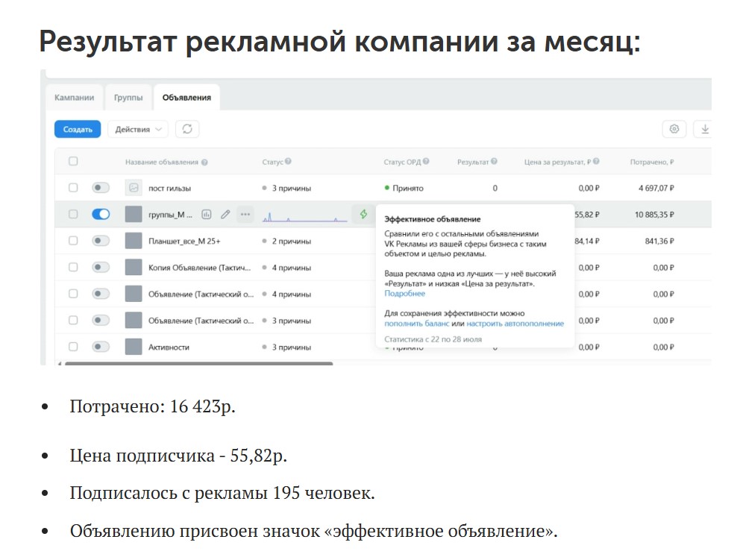740x560 pixels.
Task: Click the download icon button
Action: tap(704, 129)
